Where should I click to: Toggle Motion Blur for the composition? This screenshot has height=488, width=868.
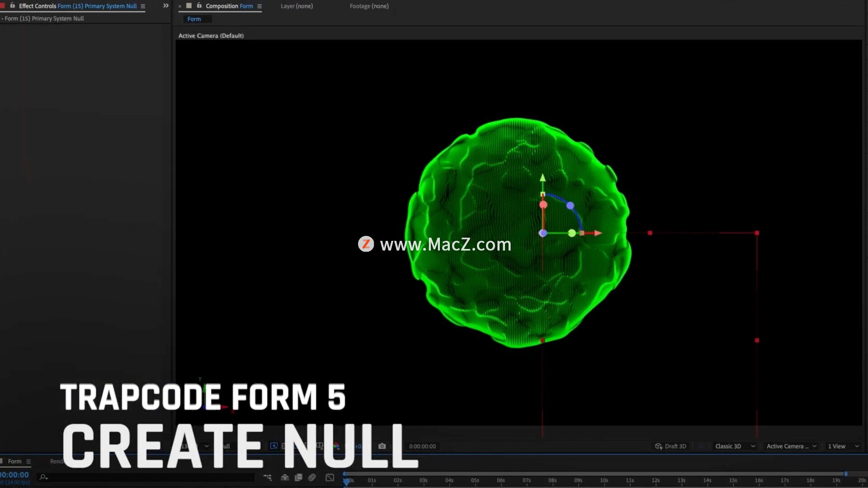click(312, 477)
